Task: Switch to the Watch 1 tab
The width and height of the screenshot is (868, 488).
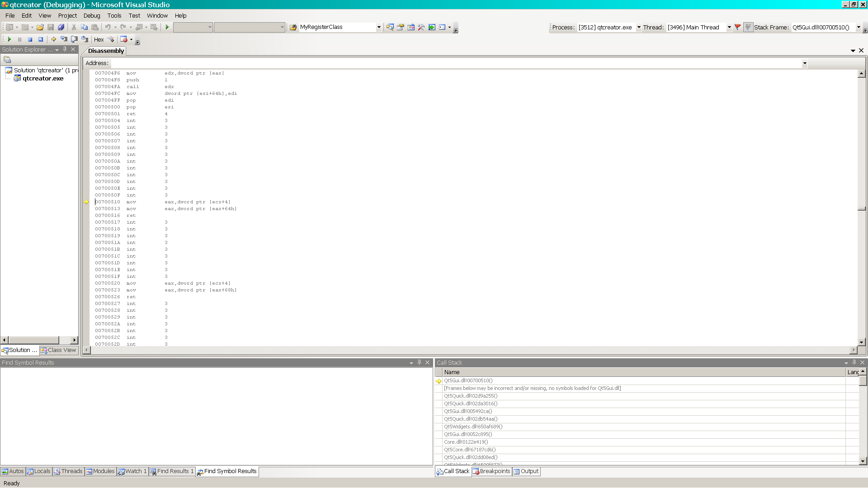Action: coord(132,471)
